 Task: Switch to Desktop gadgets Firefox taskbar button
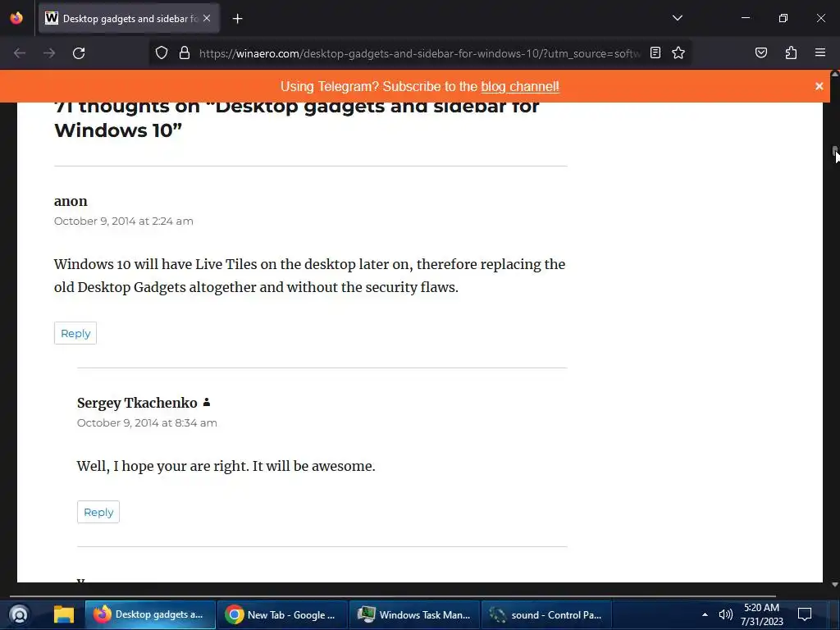(x=150, y=614)
